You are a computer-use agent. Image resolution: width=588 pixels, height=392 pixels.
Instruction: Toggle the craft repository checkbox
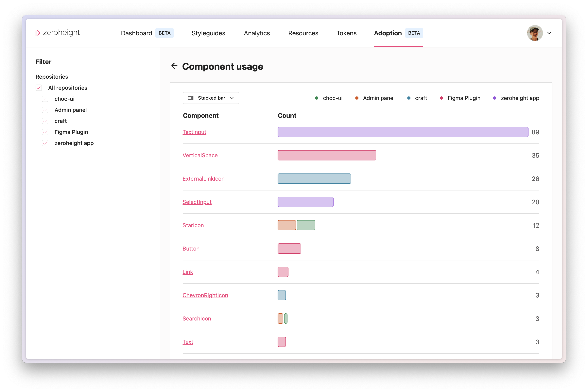[45, 121]
